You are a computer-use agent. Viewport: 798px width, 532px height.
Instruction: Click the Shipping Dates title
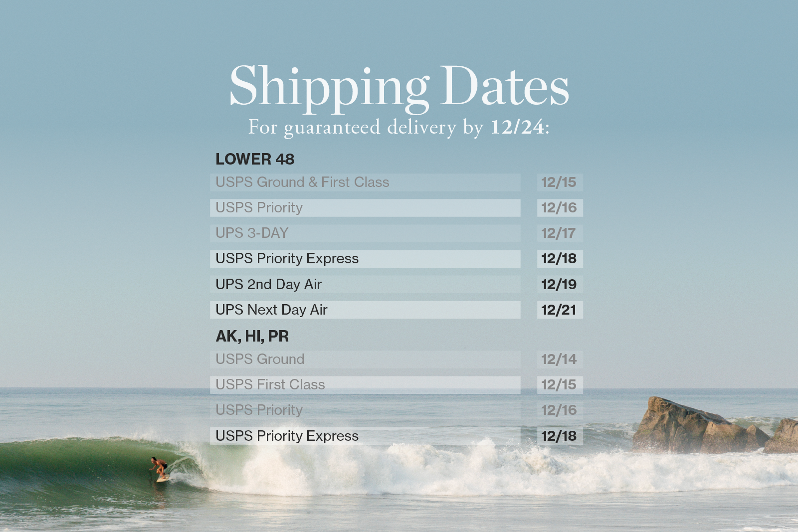click(x=399, y=87)
